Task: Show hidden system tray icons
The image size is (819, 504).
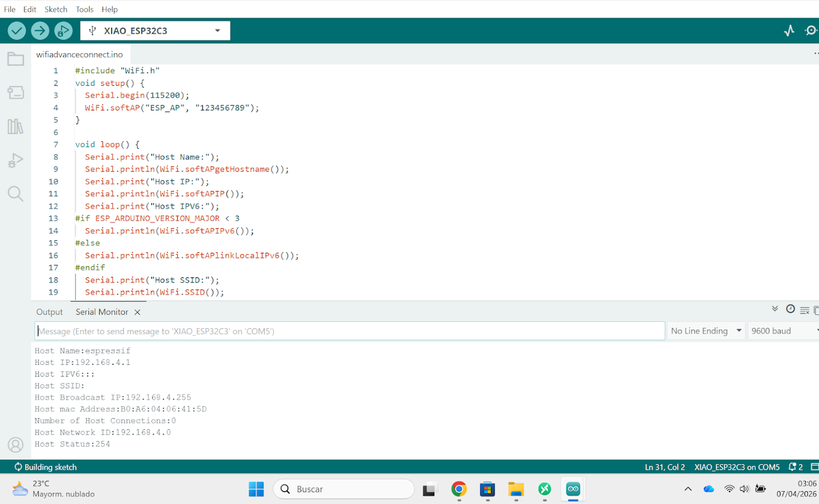Action: pyautogui.click(x=688, y=489)
